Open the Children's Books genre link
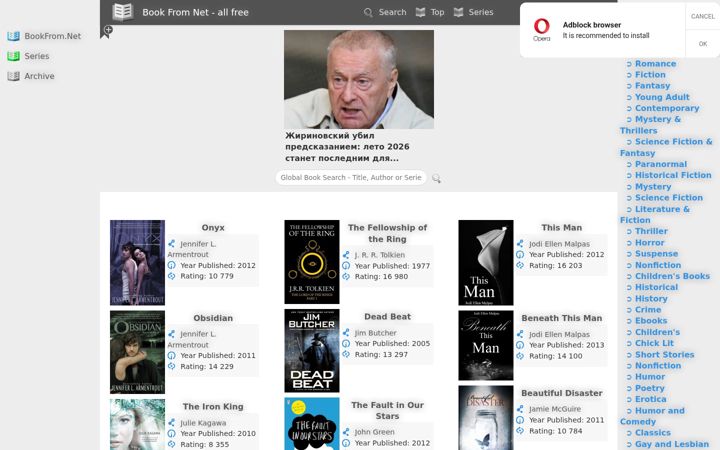This screenshot has height=450, width=720. (x=672, y=276)
